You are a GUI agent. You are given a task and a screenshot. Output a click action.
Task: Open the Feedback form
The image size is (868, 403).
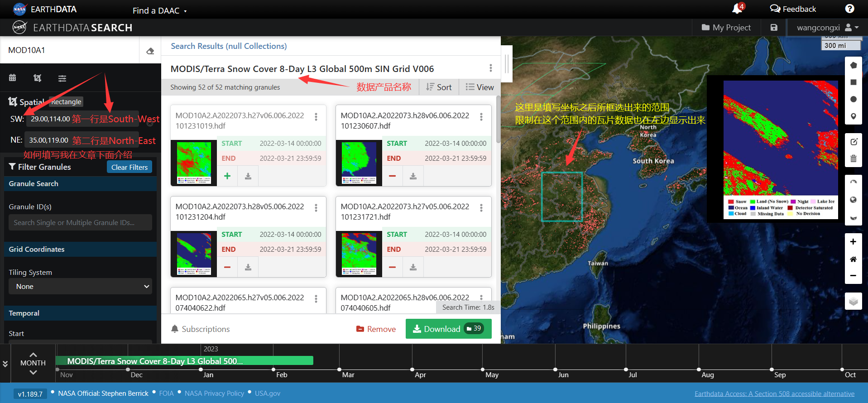tap(793, 9)
